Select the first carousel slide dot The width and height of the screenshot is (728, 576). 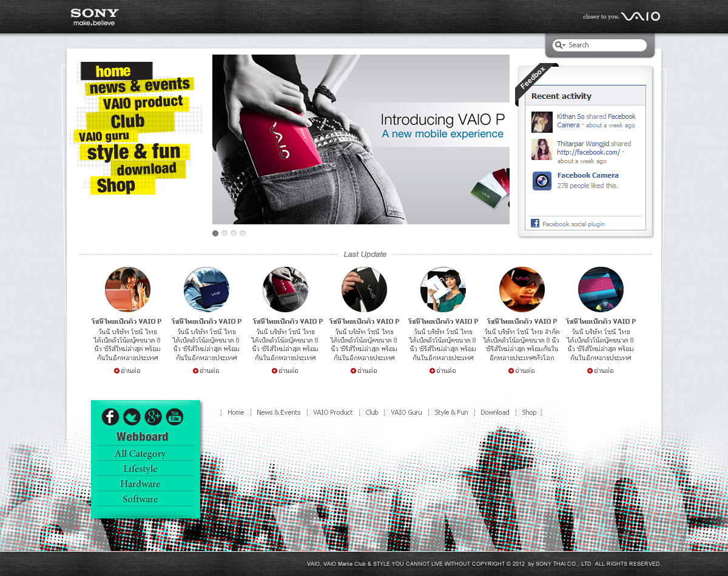tap(215, 233)
